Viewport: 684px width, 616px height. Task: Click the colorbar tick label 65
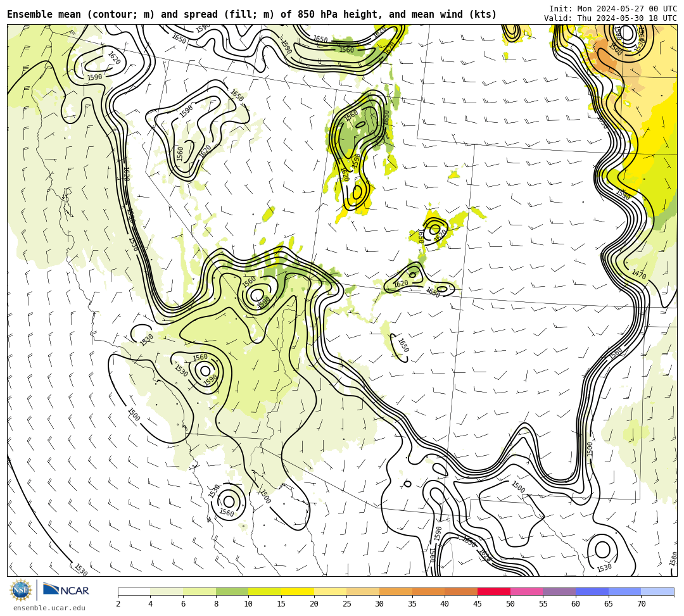coord(609,604)
